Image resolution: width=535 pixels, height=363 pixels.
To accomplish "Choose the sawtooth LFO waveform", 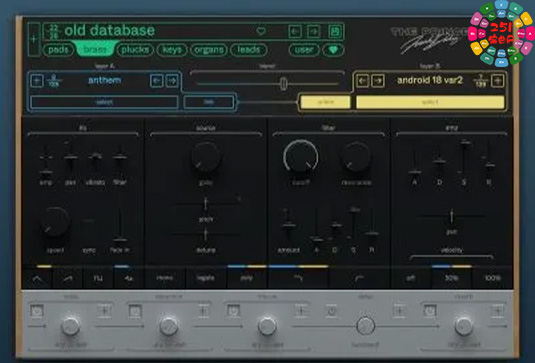I will click(x=68, y=279).
